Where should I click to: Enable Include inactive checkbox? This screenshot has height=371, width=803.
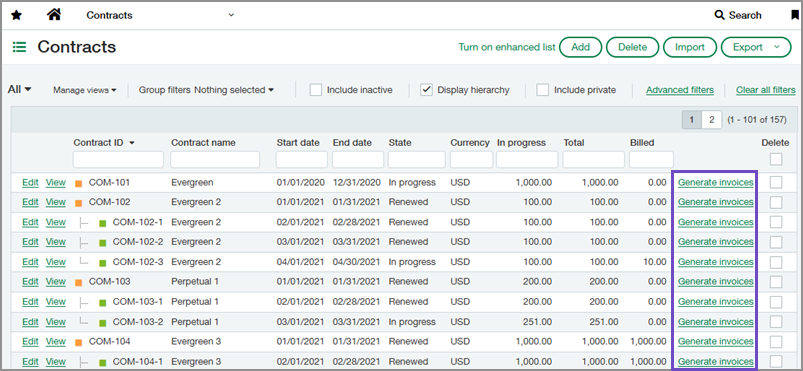click(x=315, y=90)
